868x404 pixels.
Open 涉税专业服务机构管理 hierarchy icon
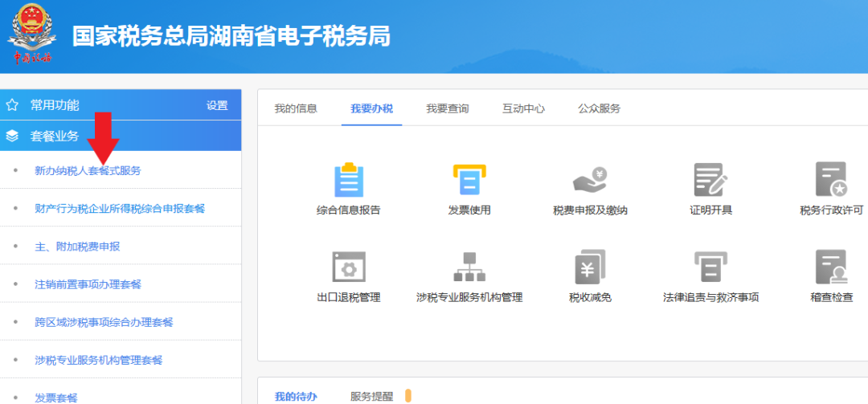tap(469, 267)
